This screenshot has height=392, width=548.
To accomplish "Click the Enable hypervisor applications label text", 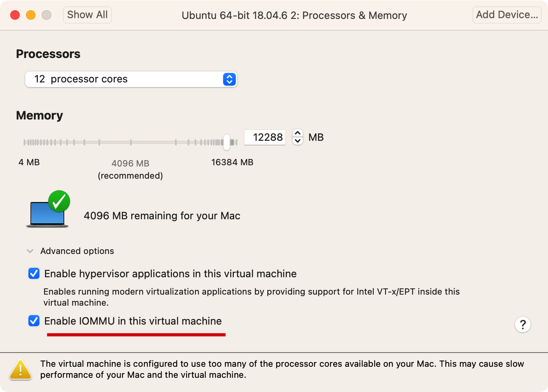I will (170, 274).
